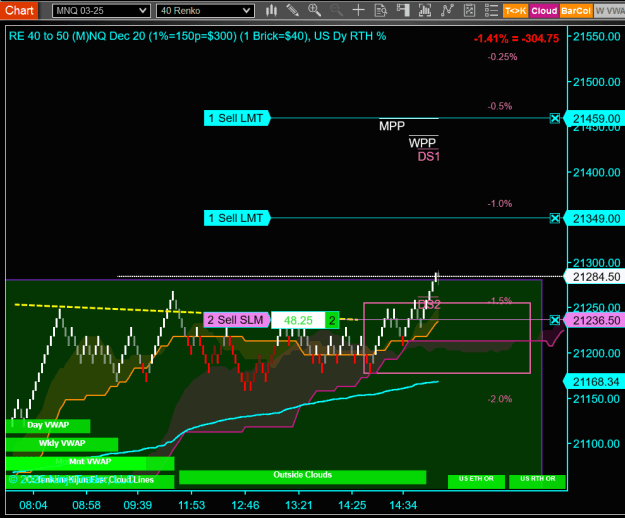Viewport: 625px width, 518px height.
Task: Click the WPP pivot label
Action: (x=423, y=143)
